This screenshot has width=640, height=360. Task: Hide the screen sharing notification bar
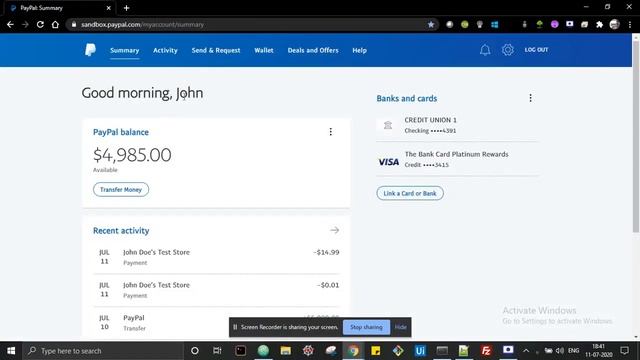tap(400, 327)
